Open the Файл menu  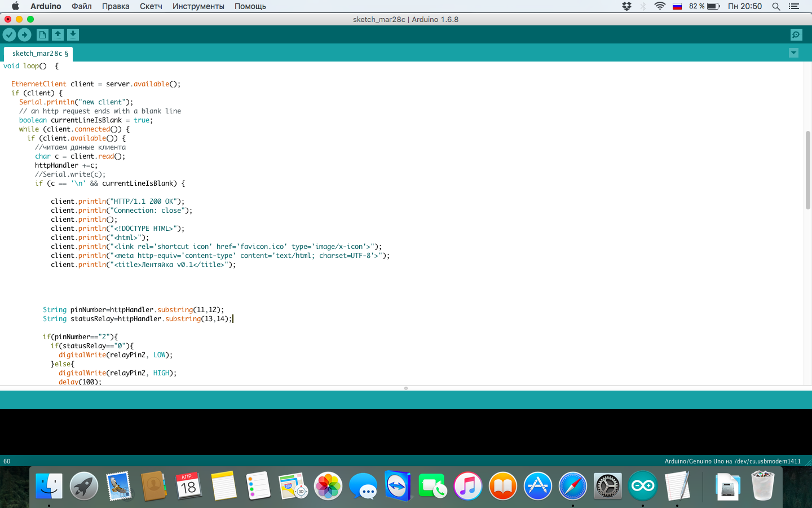[x=82, y=6]
